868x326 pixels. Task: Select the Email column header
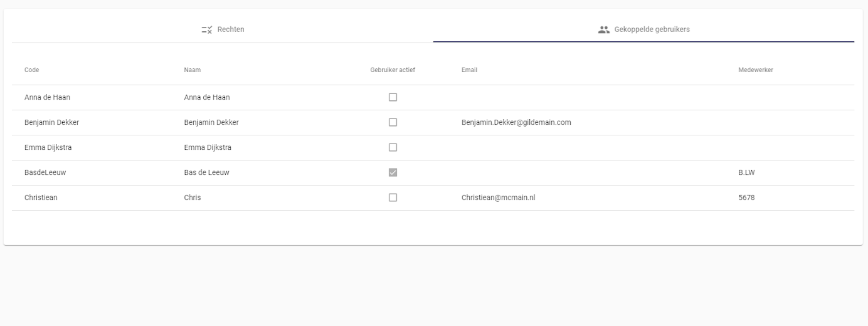coord(469,70)
